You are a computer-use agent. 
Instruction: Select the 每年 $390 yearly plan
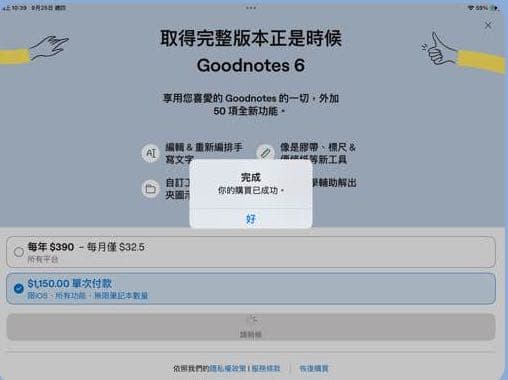(251, 252)
